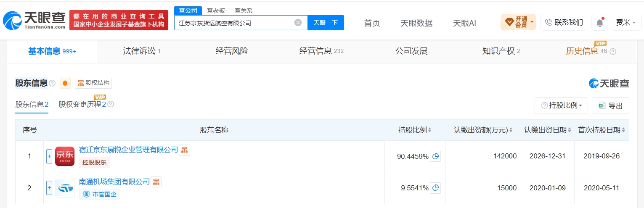
Task: Open the 经营信息 tab
Action: pos(321,51)
